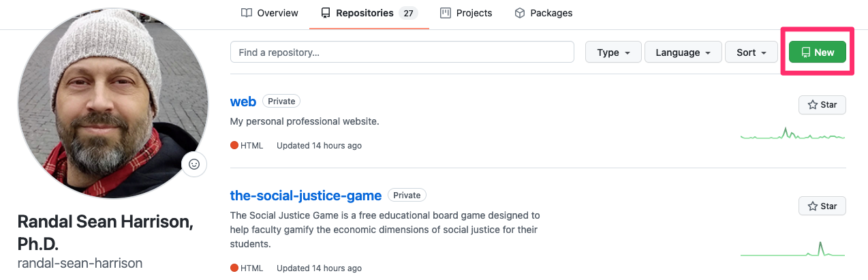Open the Sort dropdown
This screenshot has width=868, height=280.
751,52
